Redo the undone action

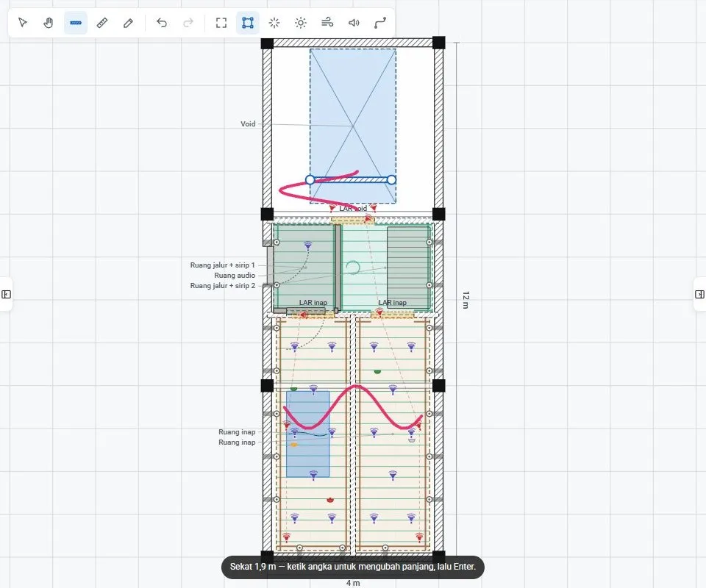point(188,23)
